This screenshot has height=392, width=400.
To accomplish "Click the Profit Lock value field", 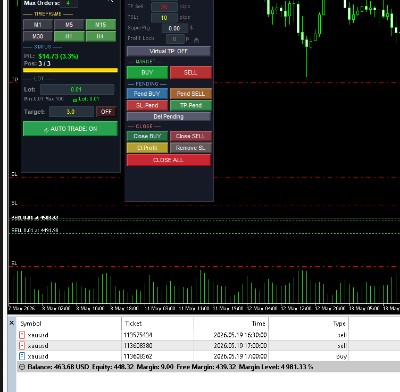I will tap(175, 39).
